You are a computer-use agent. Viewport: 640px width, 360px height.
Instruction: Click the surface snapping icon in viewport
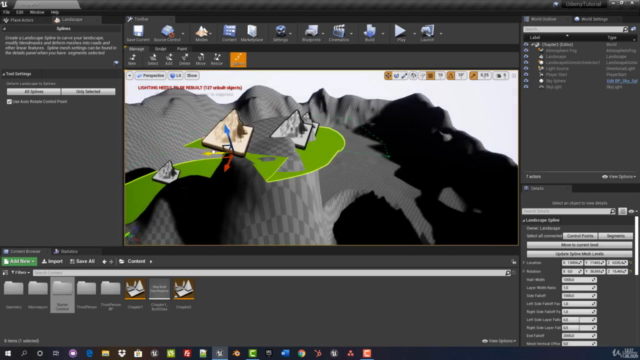pyautogui.click(x=422, y=76)
